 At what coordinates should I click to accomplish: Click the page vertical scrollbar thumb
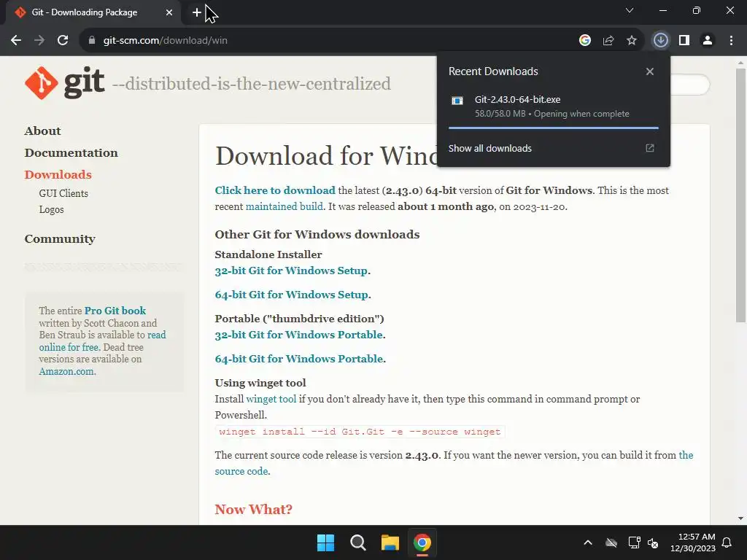click(740, 195)
